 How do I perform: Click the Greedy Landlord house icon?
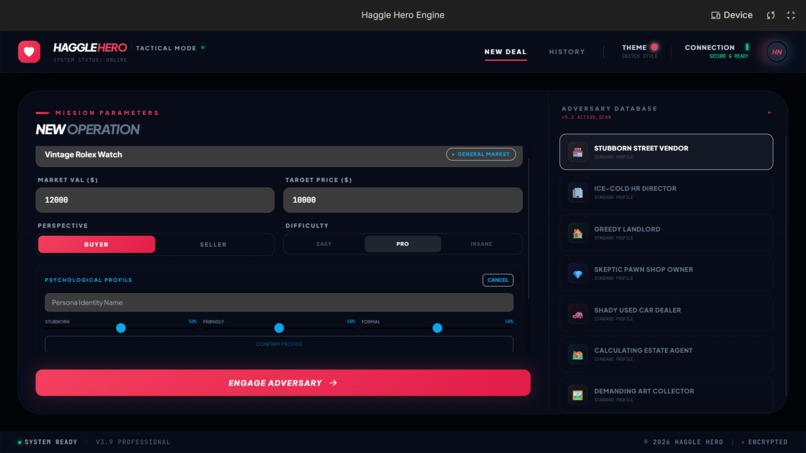pos(577,233)
